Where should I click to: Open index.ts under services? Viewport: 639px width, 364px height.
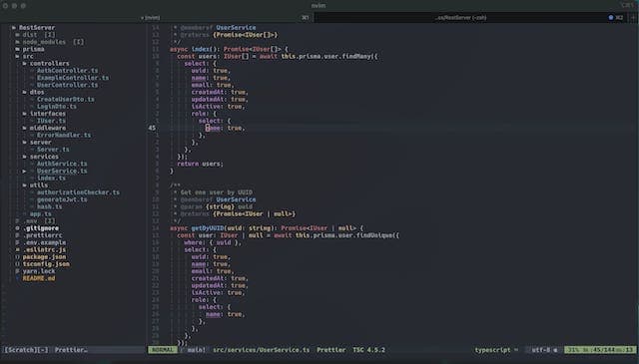tap(51, 179)
